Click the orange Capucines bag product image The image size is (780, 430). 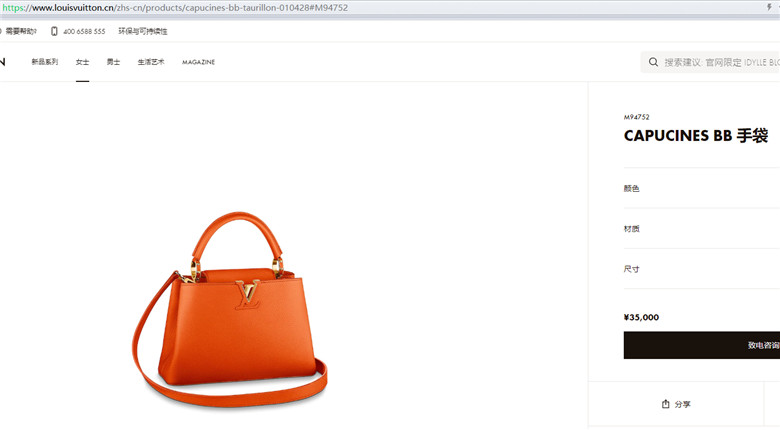tap(230, 310)
